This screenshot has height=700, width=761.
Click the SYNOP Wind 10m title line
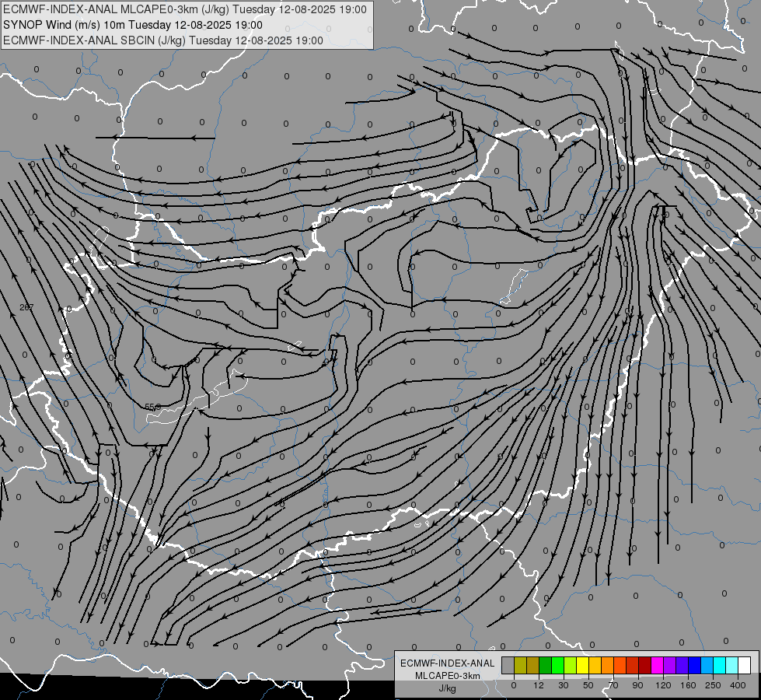[132, 25]
